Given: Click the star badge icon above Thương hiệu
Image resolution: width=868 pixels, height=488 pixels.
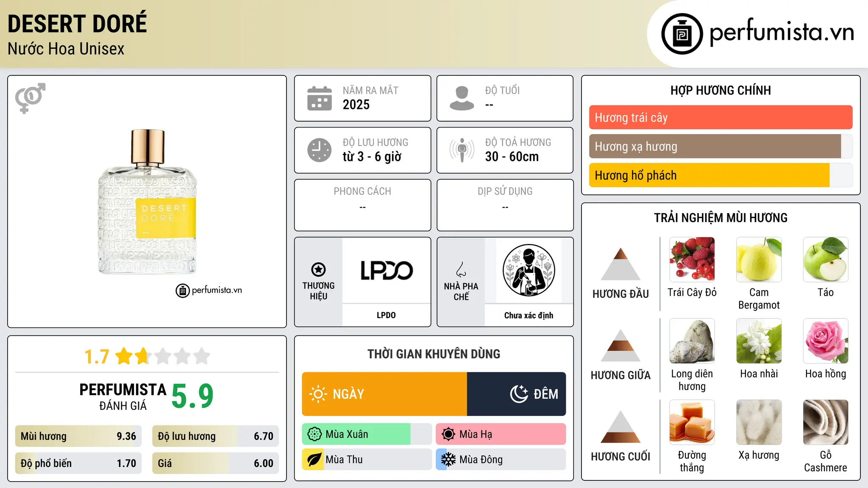Looking at the screenshot, I should [318, 269].
